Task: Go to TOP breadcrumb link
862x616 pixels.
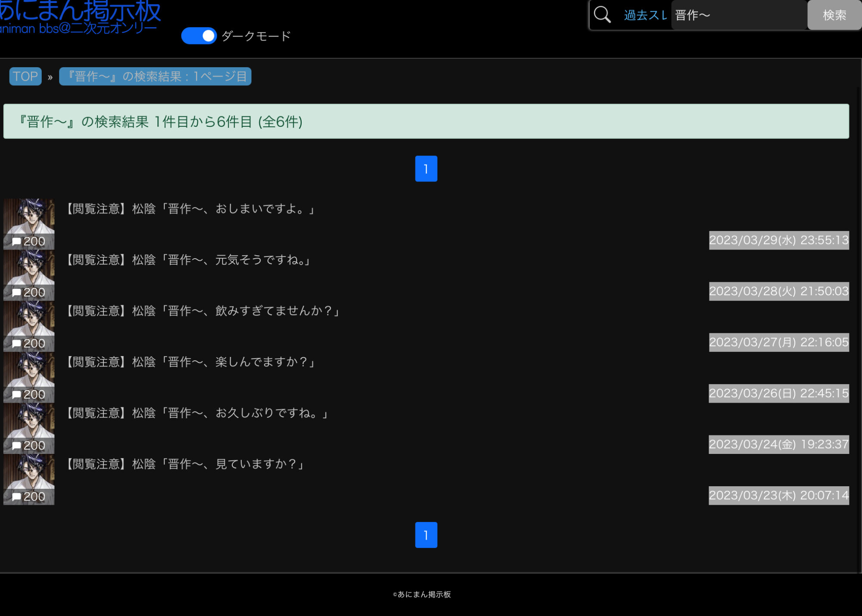Action: point(25,76)
